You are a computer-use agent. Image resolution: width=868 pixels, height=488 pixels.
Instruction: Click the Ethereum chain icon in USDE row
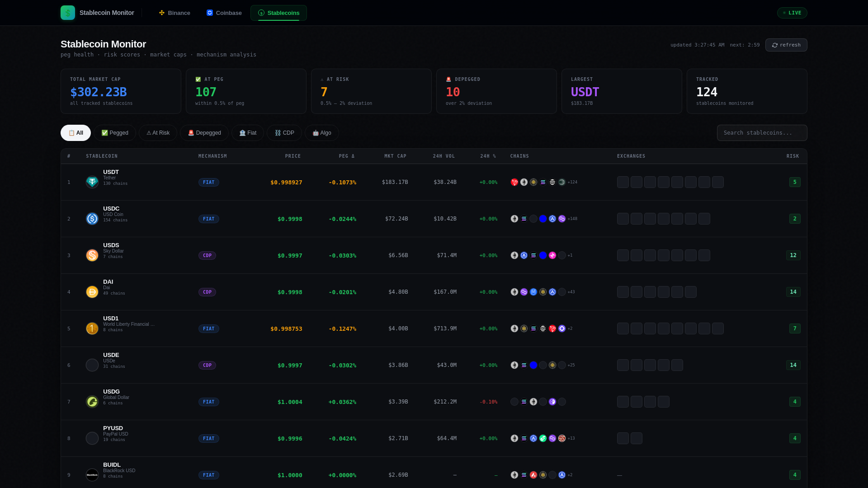point(514,365)
